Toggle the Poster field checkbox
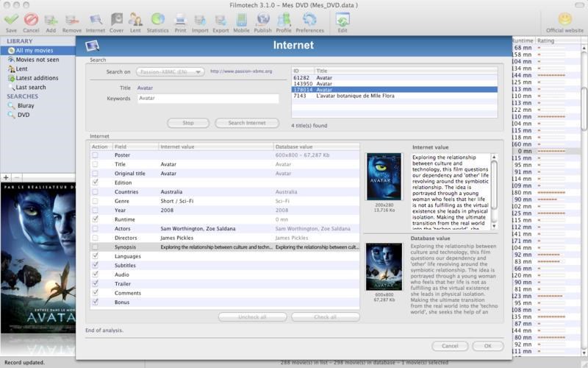588x368 pixels. pyautogui.click(x=96, y=155)
